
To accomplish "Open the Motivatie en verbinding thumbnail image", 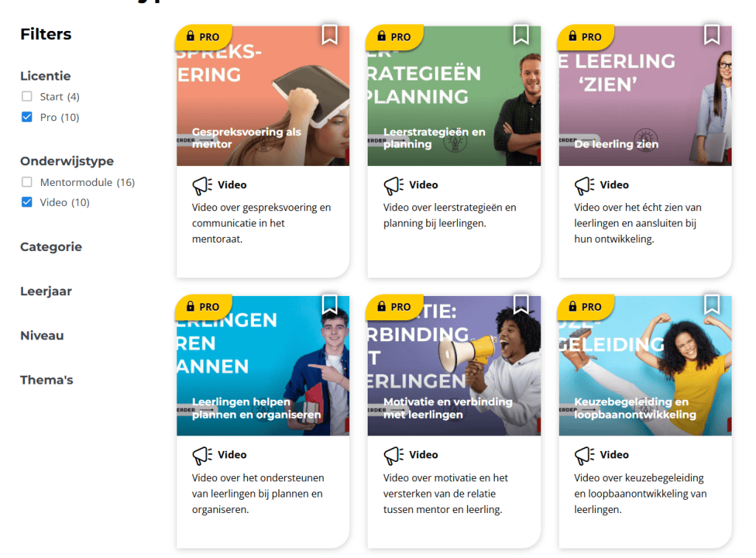I will pos(453,365).
